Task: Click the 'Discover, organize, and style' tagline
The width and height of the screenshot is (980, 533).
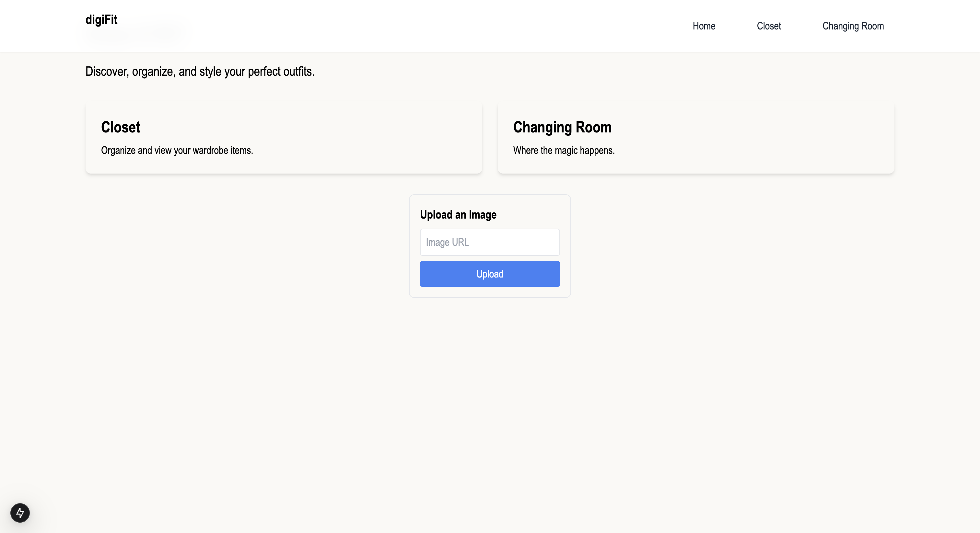Action: [x=200, y=72]
